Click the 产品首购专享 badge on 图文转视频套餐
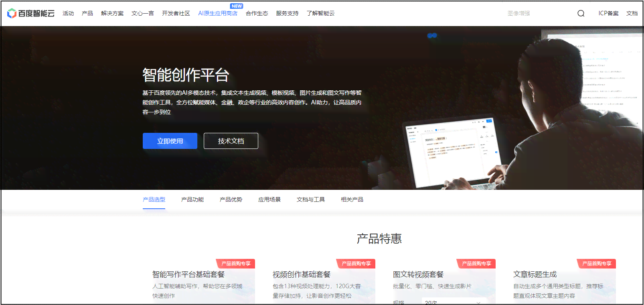This screenshot has width=644, height=305. click(476, 264)
